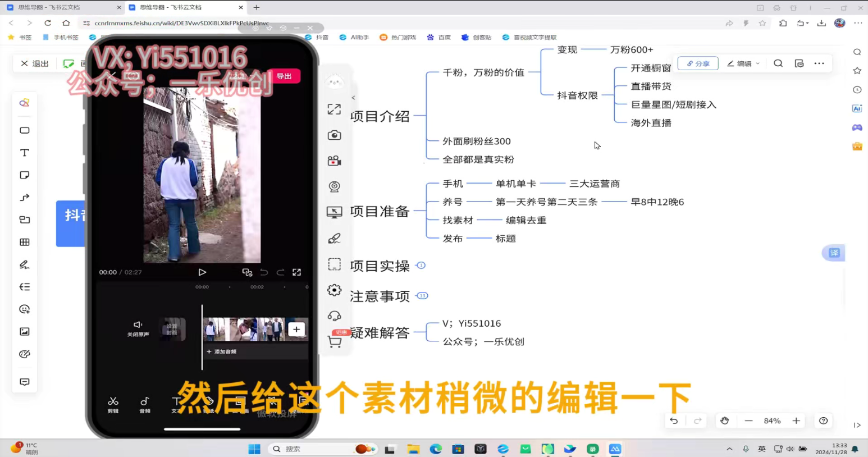Open the whiteboard monitor icon in mirror toolbar
868x457 pixels.
click(334, 212)
